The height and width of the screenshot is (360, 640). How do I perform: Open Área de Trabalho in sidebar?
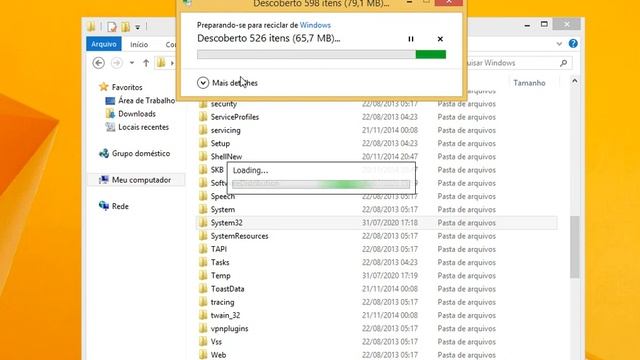point(147,100)
